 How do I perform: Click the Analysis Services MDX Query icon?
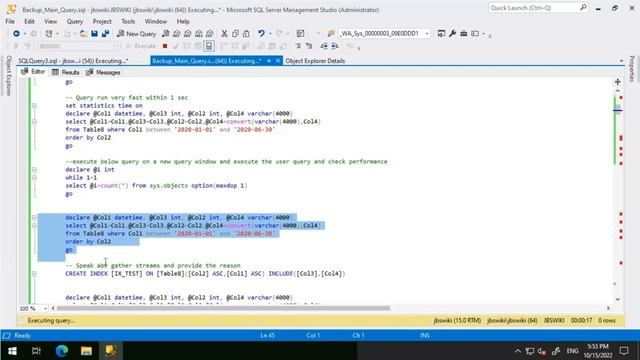point(176,33)
